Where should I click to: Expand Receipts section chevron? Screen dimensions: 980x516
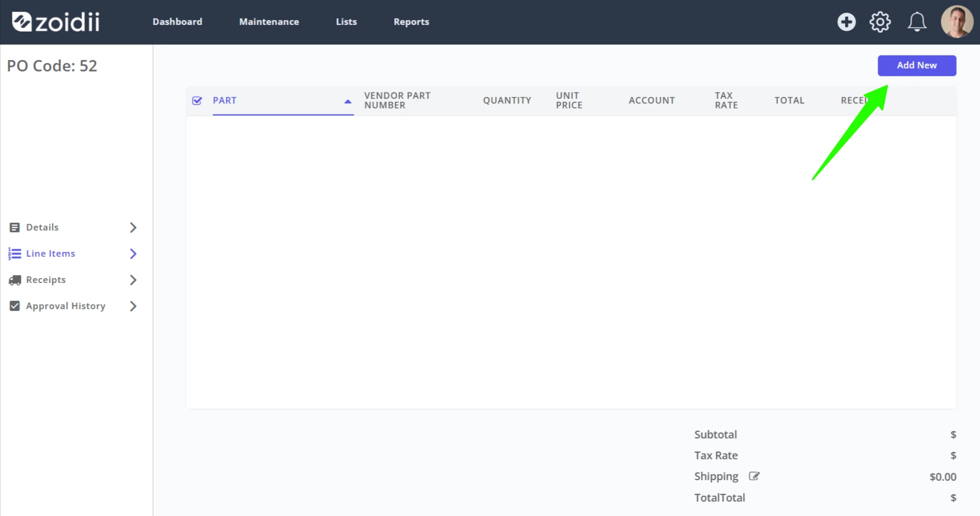click(133, 280)
